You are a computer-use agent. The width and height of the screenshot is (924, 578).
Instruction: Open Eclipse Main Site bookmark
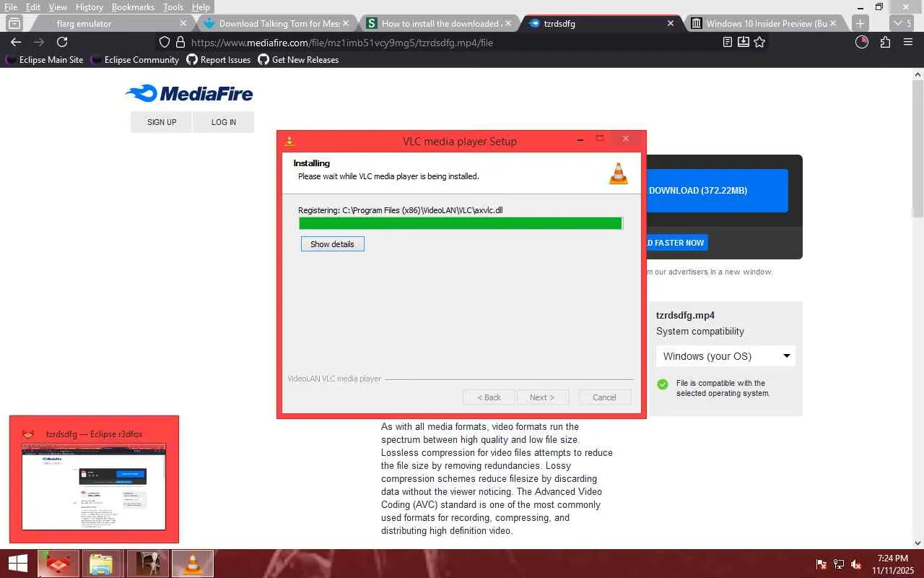45,60
